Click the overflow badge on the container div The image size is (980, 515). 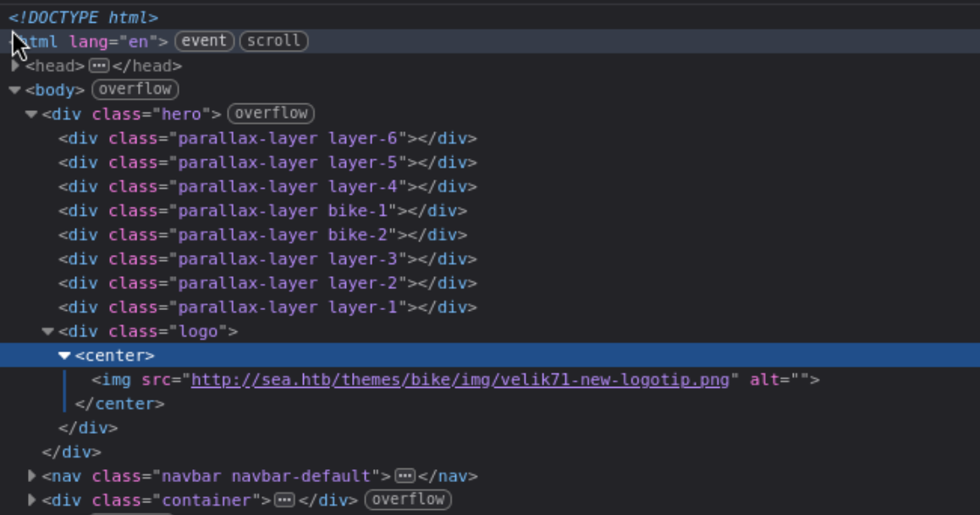click(407, 500)
